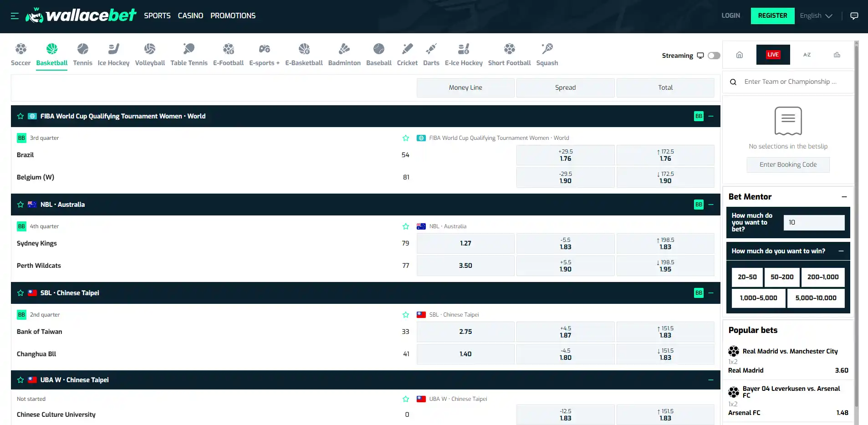Screen dimensions: 868x425
Task: Favorite the SBL Chinese Taipei league header
Action: click(20, 293)
